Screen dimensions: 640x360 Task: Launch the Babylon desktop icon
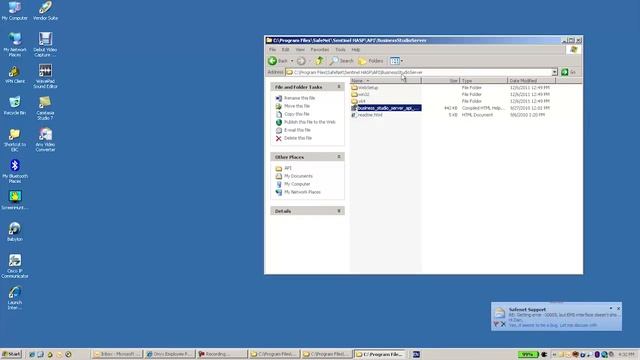coord(15,231)
